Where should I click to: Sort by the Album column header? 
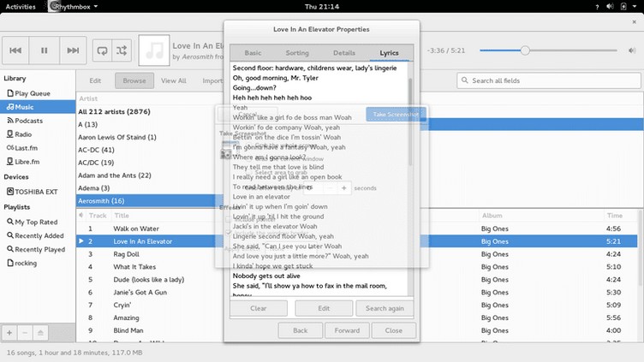492,216
